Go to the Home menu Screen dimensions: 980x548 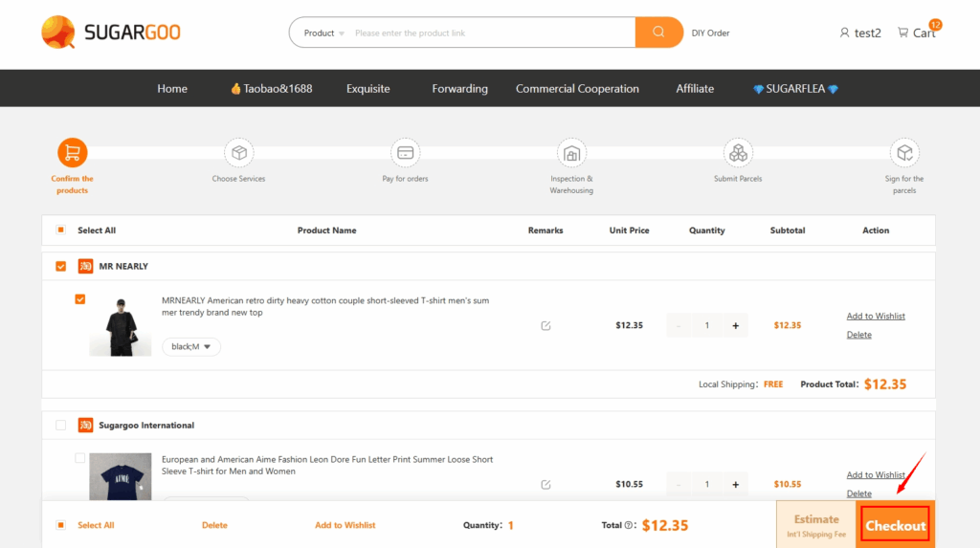point(172,89)
